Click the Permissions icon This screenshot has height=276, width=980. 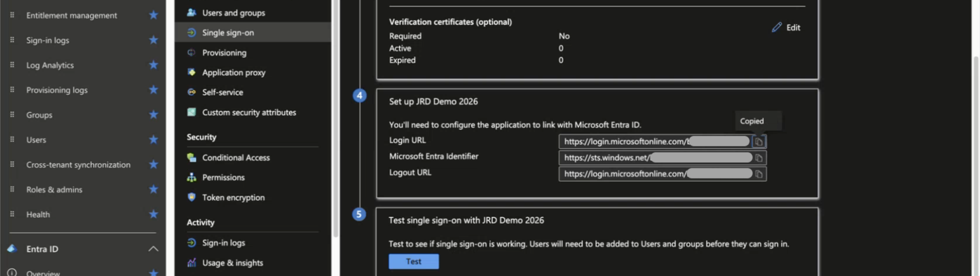tap(191, 177)
